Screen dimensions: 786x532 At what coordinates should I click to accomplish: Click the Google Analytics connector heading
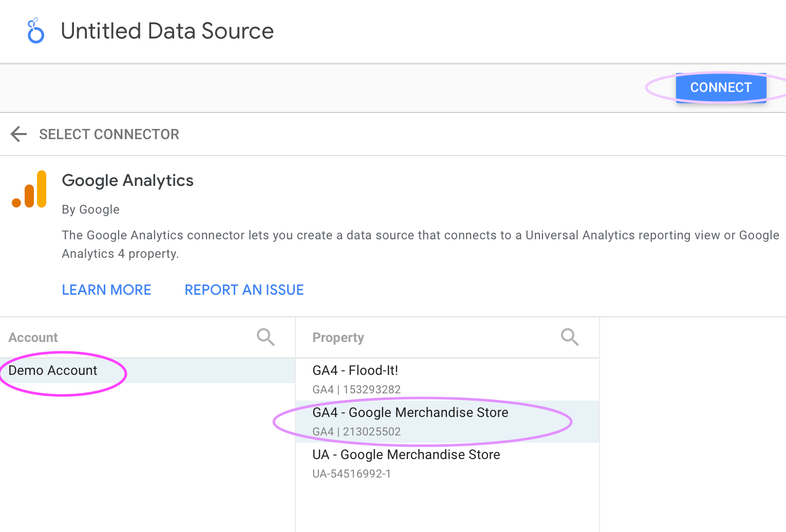tap(127, 181)
